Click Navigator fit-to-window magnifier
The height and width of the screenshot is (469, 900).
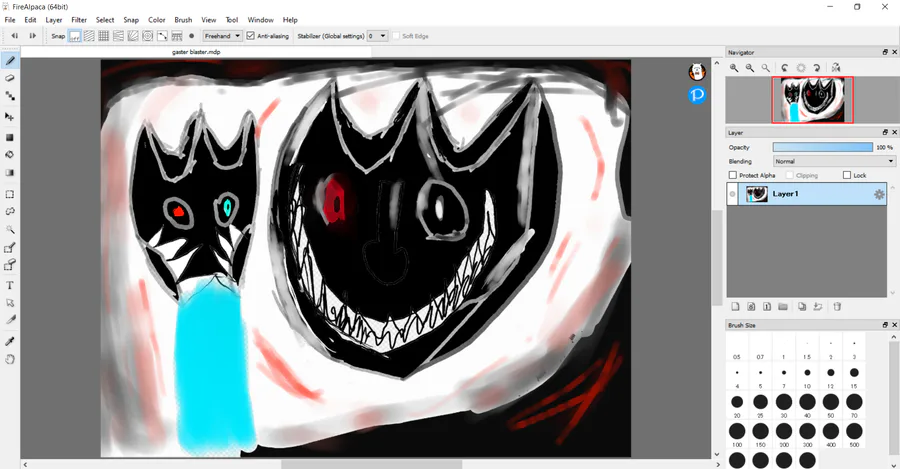click(x=766, y=68)
